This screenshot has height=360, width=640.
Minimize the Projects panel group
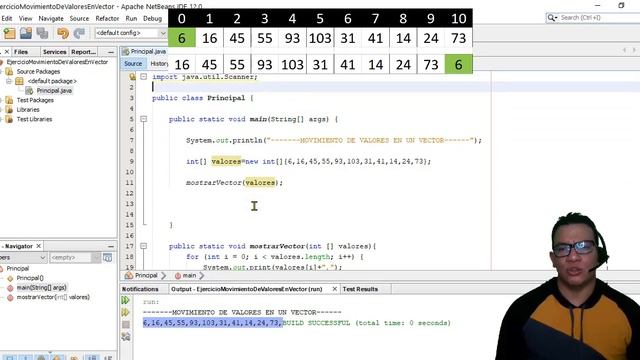pyautogui.click(x=111, y=52)
